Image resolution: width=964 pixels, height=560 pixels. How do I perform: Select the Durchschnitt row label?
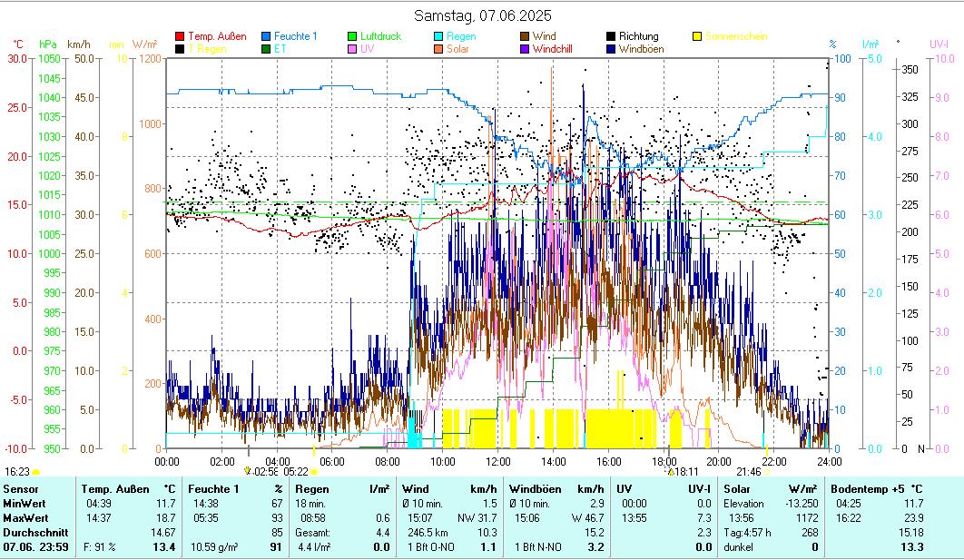[33, 532]
